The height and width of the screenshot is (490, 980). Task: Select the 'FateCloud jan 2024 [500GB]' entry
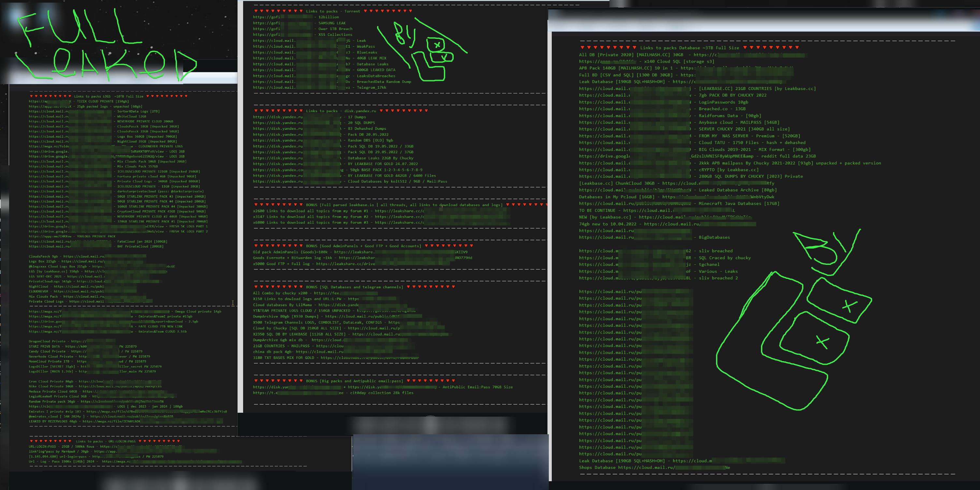click(98, 241)
